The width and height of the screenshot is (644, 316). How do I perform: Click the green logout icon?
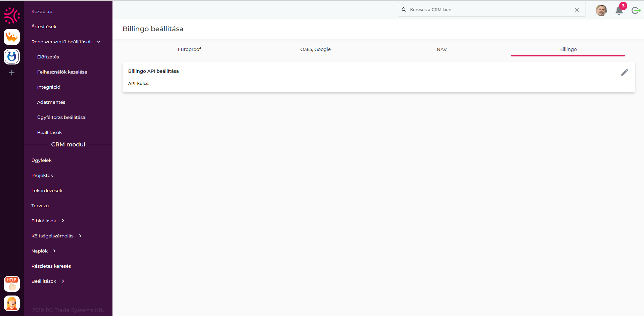[x=636, y=10]
